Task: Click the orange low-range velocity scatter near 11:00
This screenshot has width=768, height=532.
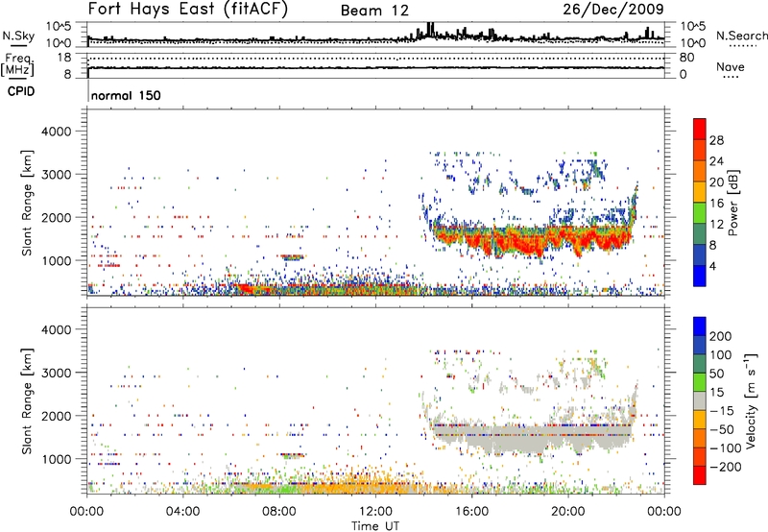Action: click(351, 482)
